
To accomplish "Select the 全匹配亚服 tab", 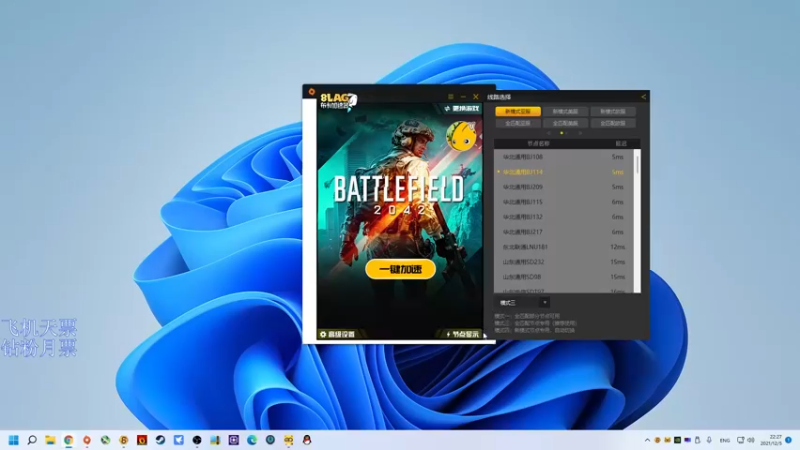I will [x=518, y=123].
